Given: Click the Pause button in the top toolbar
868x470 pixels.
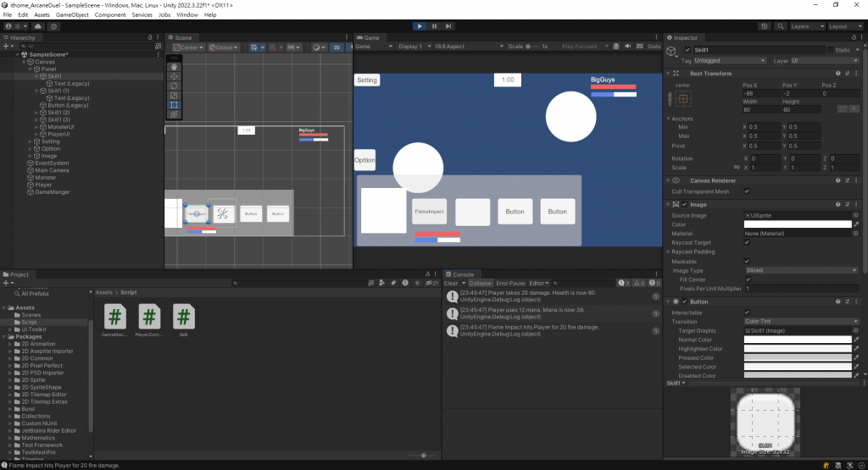Looking at the screenshot, I should pyautogui.click(x=434, y=26).
